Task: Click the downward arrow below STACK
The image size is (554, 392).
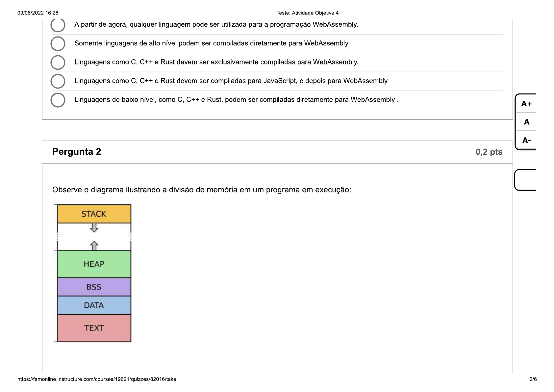Action: tap(94, 227)
